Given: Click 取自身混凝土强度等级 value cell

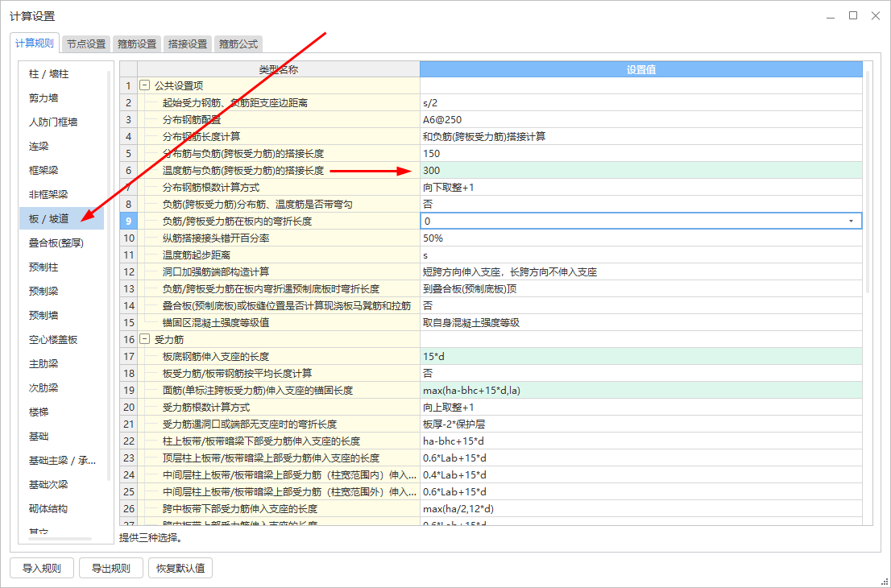Looking at the screenshot, I should pos(641,323).
